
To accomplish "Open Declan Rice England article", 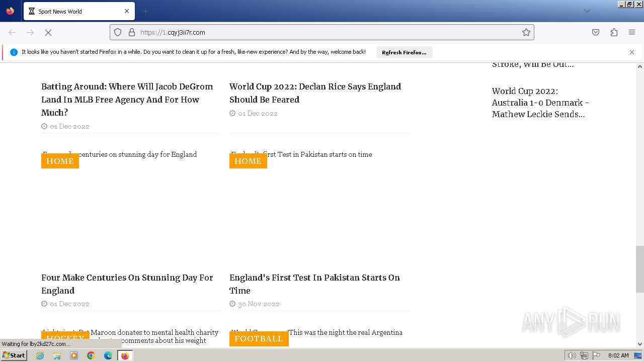I will (x=315, y=93).
